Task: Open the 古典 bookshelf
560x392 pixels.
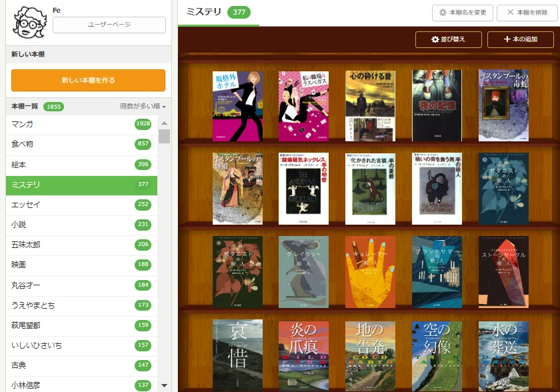Action: click(81, 365)
